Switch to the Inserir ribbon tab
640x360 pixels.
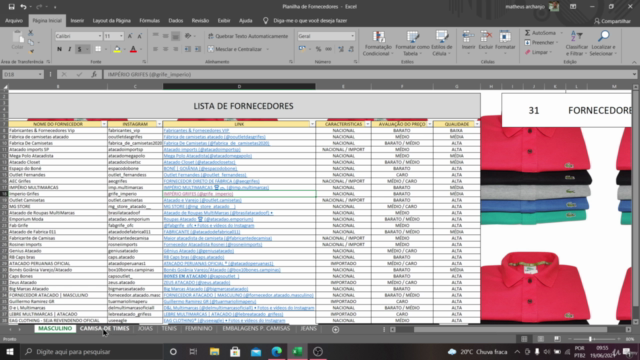(x=77, y=20)
